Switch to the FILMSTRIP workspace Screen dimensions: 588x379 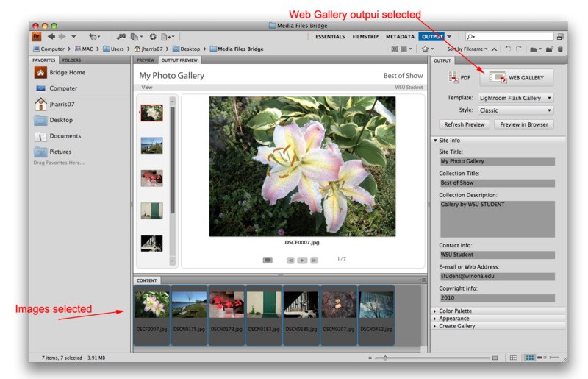tap(366, 36)
